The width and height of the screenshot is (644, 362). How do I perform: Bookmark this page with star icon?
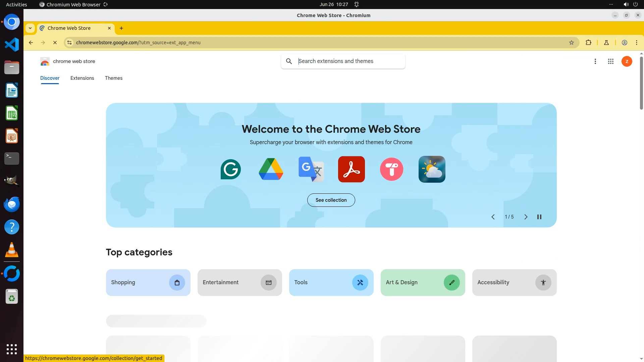[572, 43]
